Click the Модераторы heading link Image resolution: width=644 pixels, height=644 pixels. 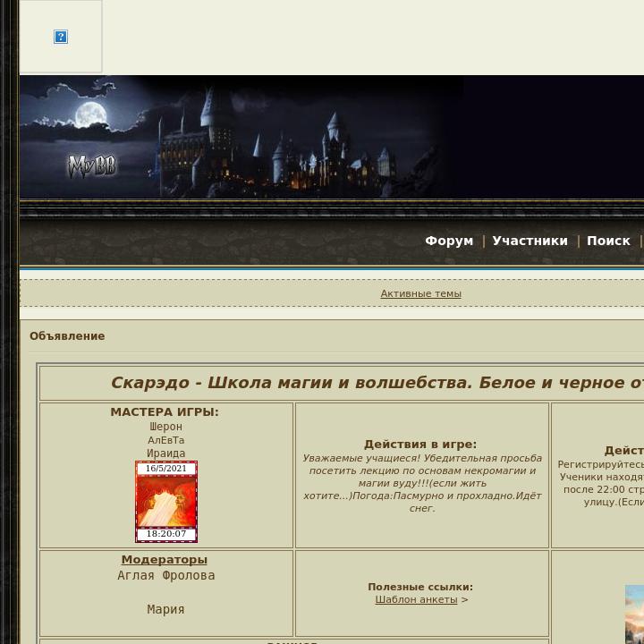coord(165,560)
